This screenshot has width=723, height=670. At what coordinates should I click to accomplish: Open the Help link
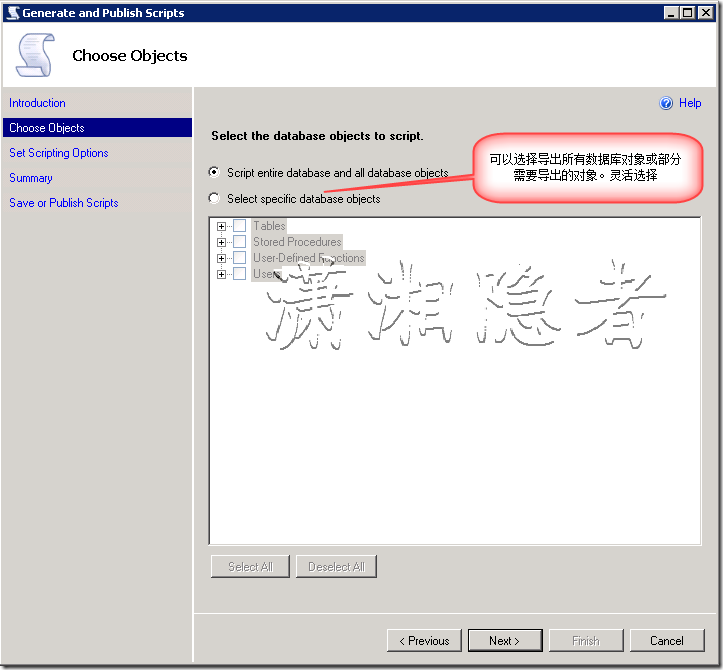point(690,103)
